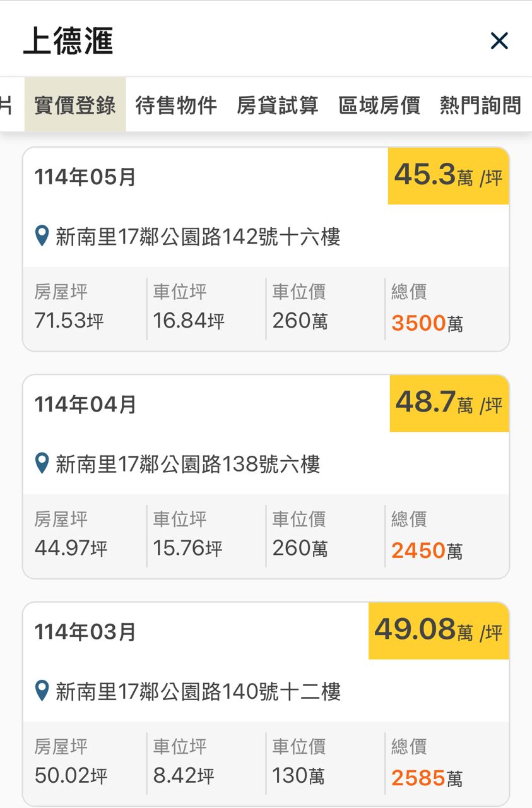This screenshot has width=532, height=808.
Task: Open address 新南里17鄰公園路140號十二樓
Action: pos(198,692)
